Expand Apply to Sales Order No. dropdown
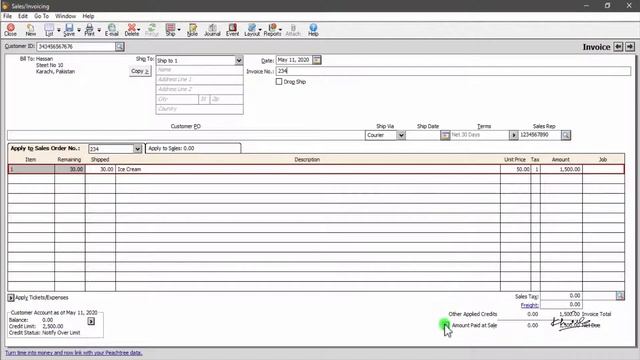 coord(138,149)
